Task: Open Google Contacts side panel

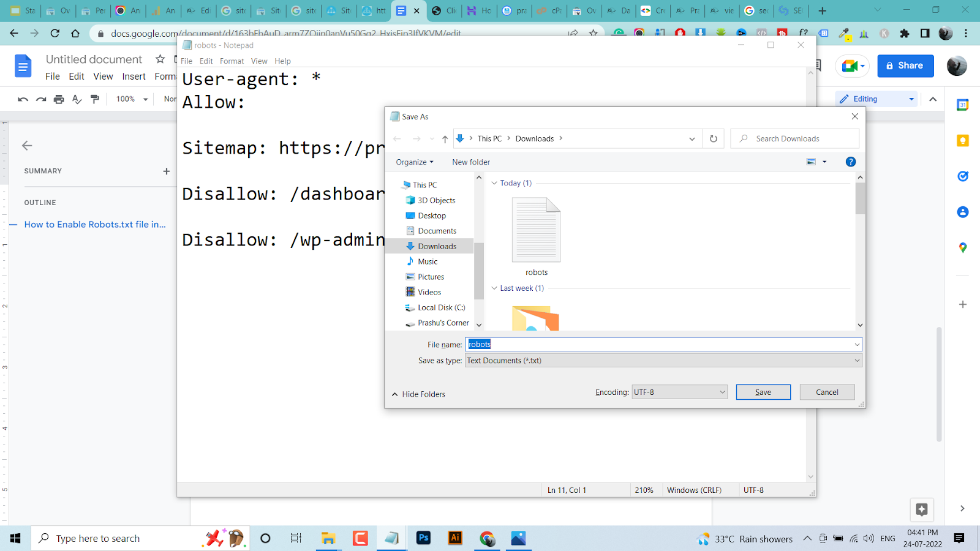Action: click(963, 212)
